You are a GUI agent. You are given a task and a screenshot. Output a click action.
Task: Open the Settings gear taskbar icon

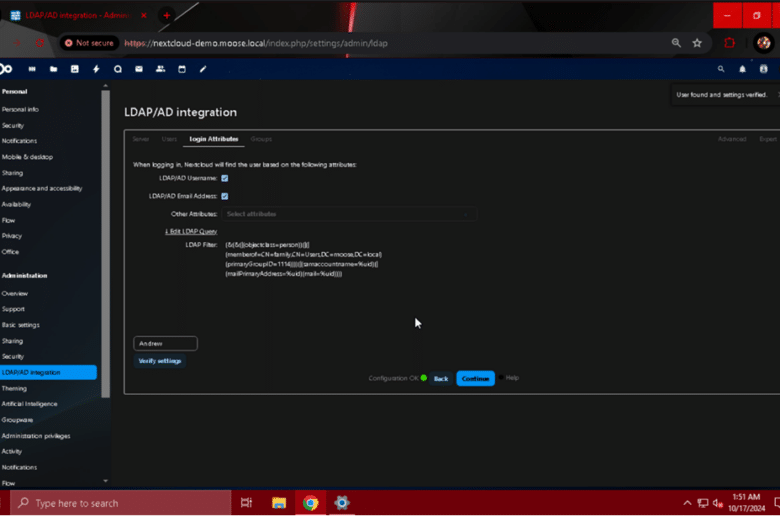click(342, 503)
